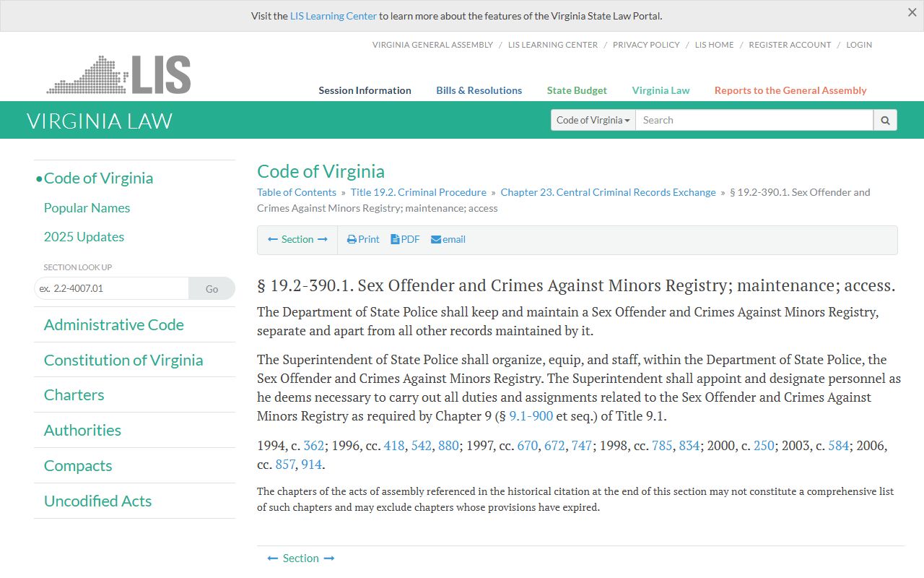This screenshot has width=924, height=578.
Task: Open the § 9.1-900 reference link
Action: pyautogui.click(x=531, y=416)
